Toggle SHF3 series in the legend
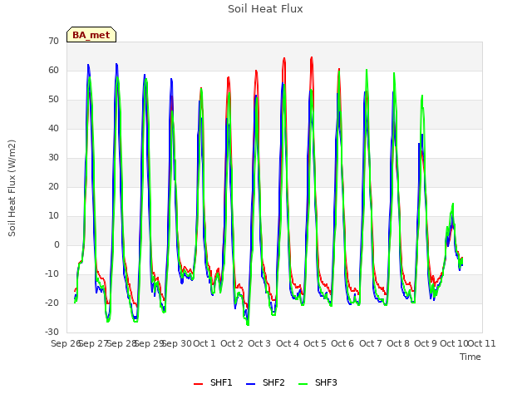 tap(318, 382)
